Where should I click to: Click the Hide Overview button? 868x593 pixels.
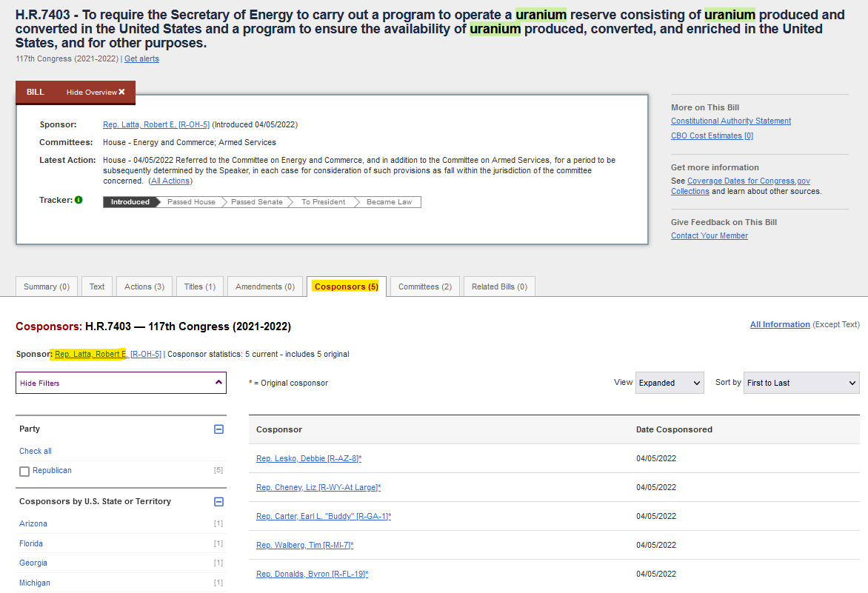[x=96, y=92]
